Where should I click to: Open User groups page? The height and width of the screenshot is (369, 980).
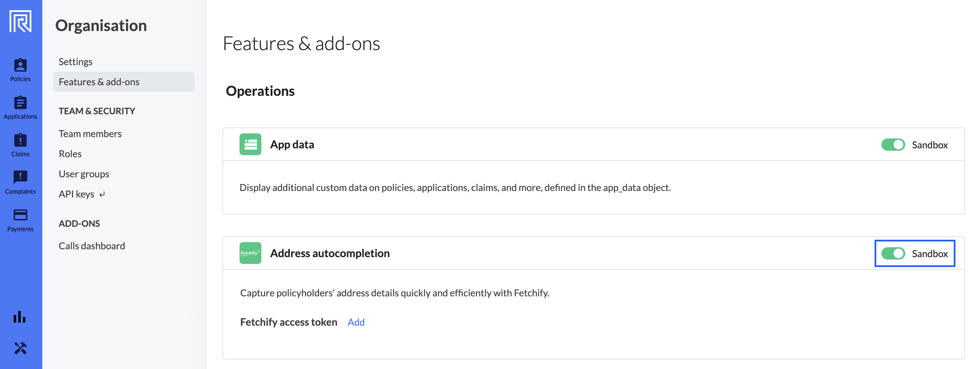[84, 174]
